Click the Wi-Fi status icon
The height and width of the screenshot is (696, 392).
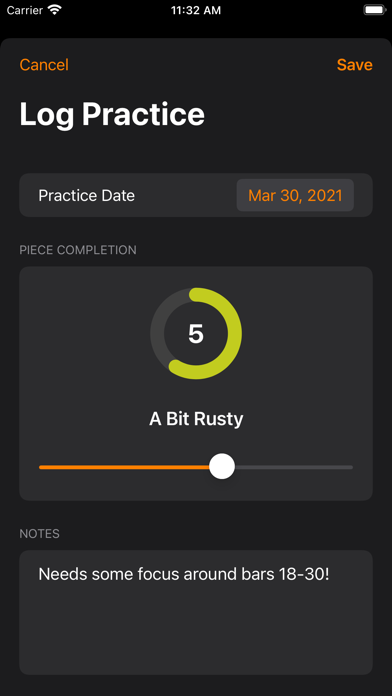[x=55, y=10]
